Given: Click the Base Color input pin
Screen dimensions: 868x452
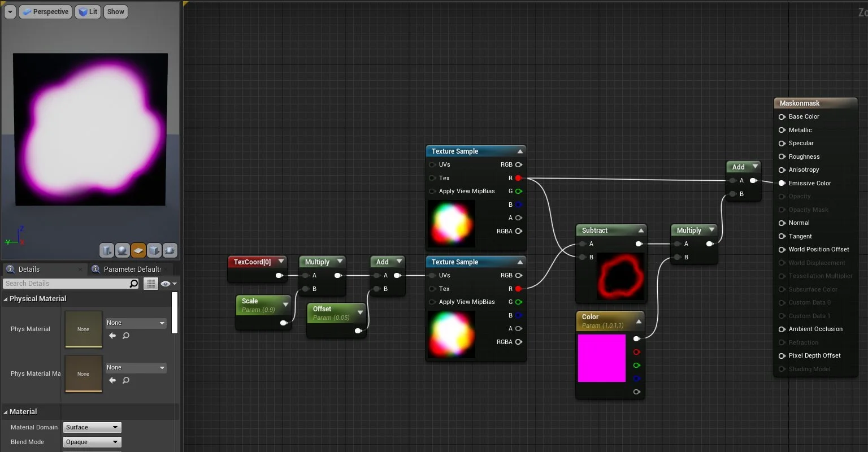Looking at the screenshot, I should [782, 116].
